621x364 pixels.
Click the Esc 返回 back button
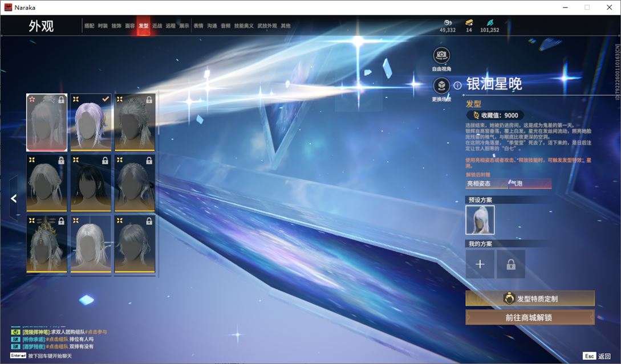pos(596,356)
